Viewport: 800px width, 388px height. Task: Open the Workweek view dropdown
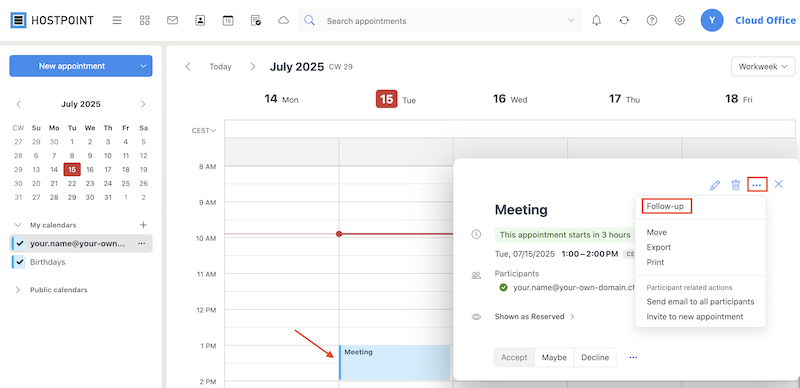763,66
